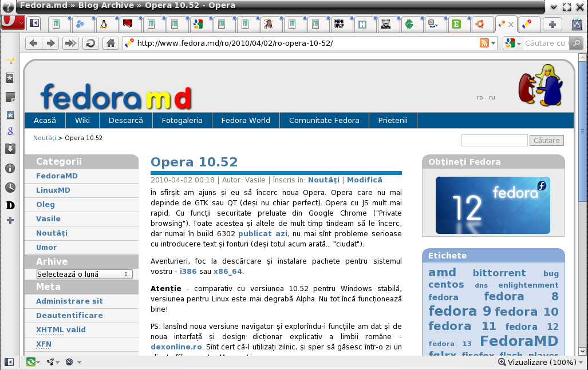The image size is (588, 370).
Task: Click the RSS feed icon in address bar
Action: coord(484,43)
